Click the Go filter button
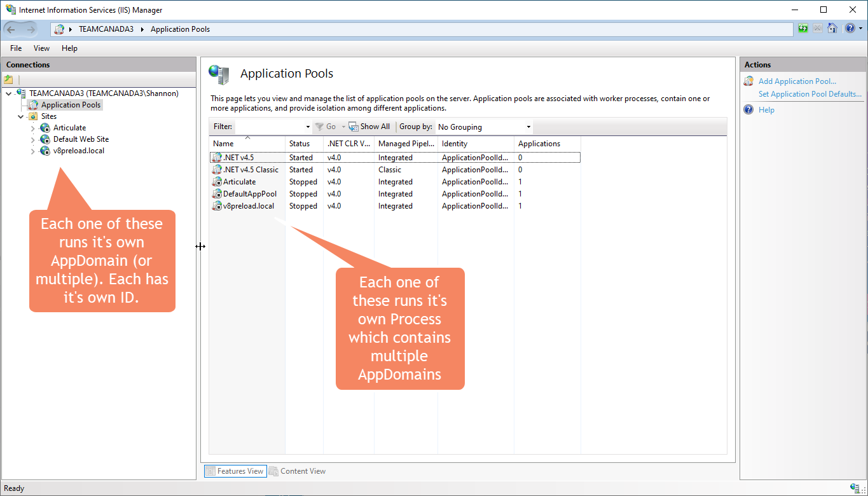The width and height of the screenshot is (868, 496). pos(326,127)
